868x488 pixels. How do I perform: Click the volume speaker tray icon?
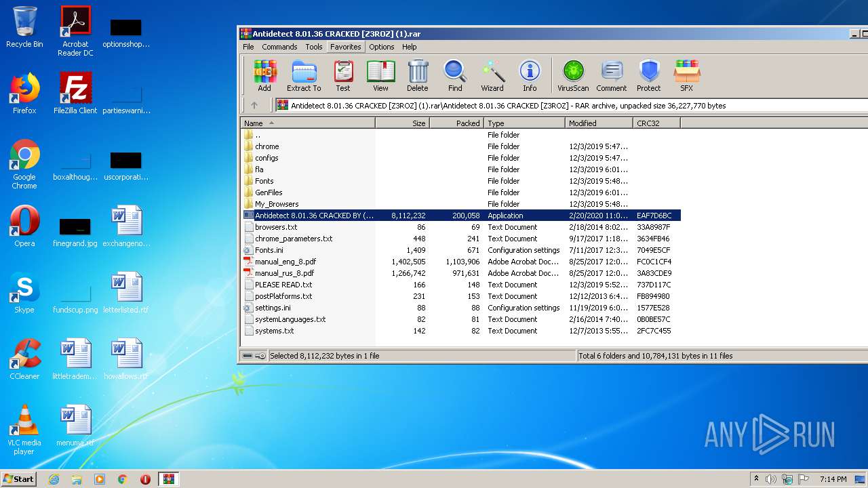[x=771, y=479]
